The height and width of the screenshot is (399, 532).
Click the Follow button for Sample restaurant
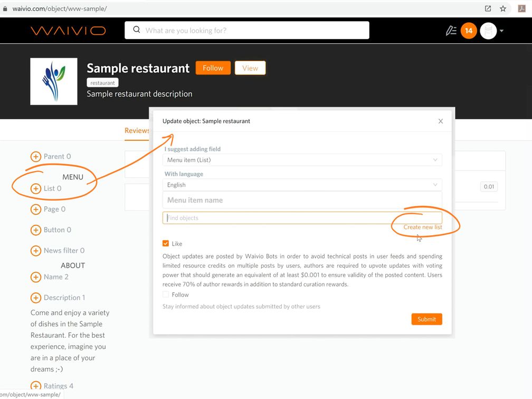click(213, 68)
